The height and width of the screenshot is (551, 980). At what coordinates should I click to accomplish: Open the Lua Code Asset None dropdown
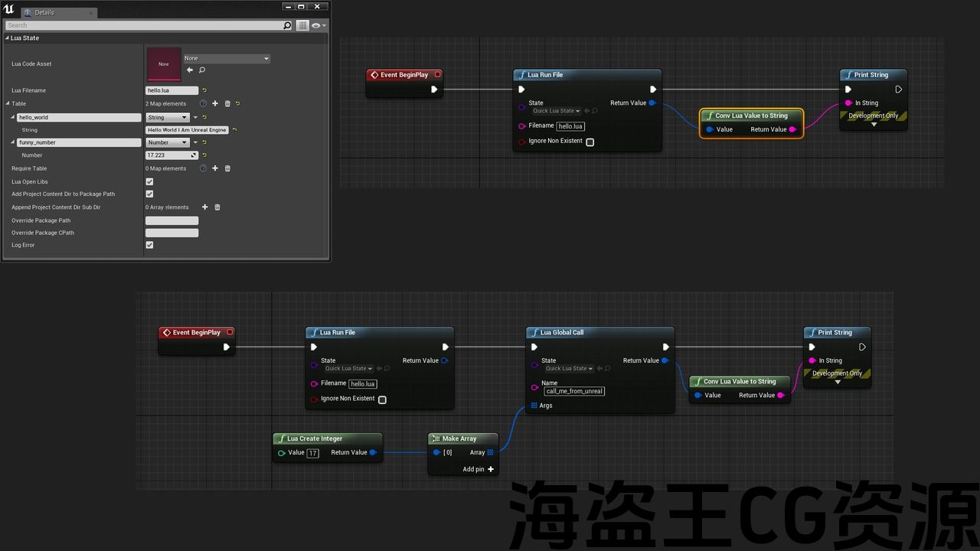(x=227, y=58)
